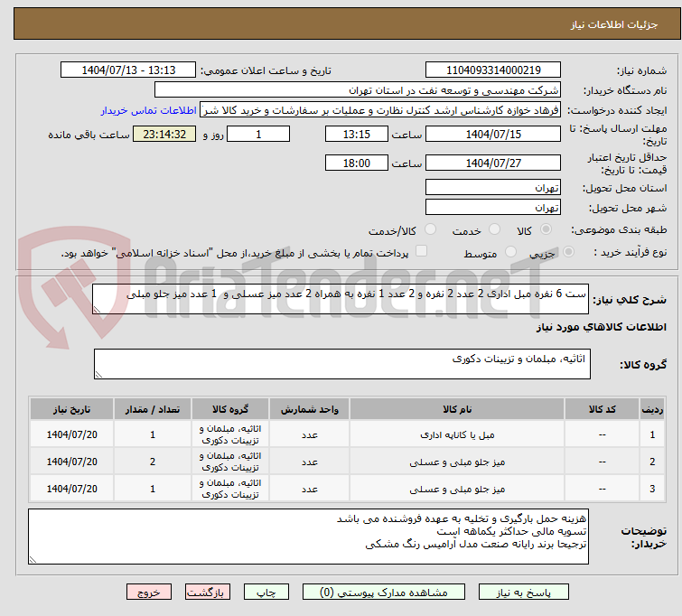
Task: Click the توضیحات خریدار notes text box
Action: coord(309,536)
